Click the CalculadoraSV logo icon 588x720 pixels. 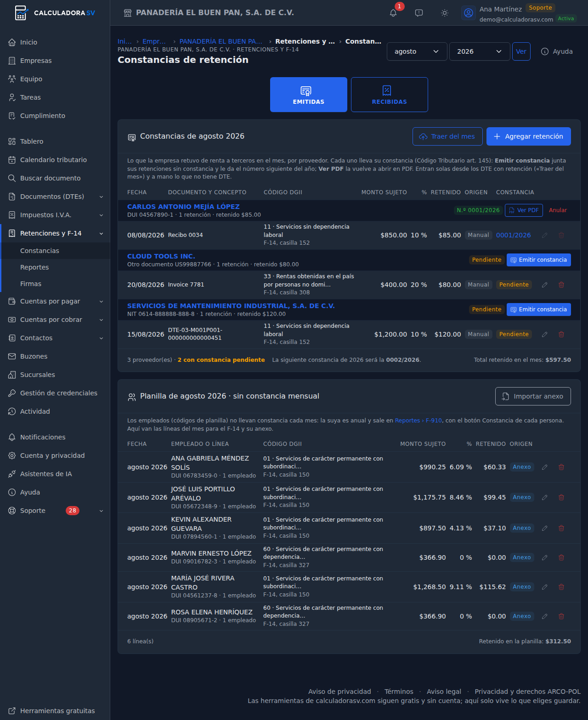pyautogui.click(x=21, y=13)
